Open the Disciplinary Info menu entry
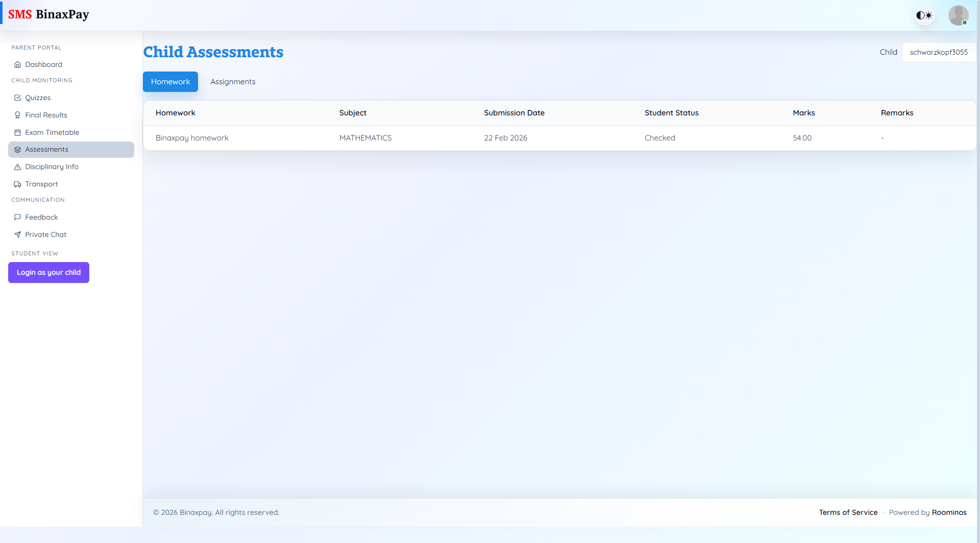 [51, 167]
